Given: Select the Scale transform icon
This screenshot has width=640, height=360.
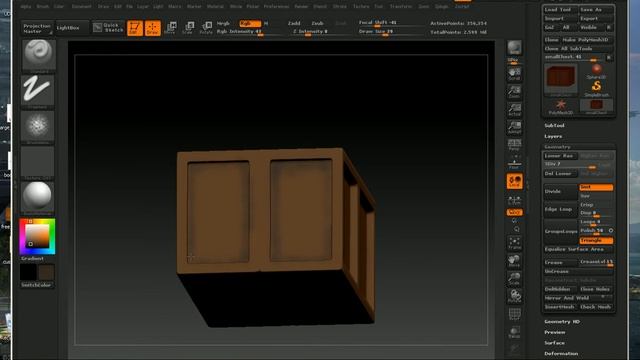Looking at the screenshot, I should pos(188,28).
